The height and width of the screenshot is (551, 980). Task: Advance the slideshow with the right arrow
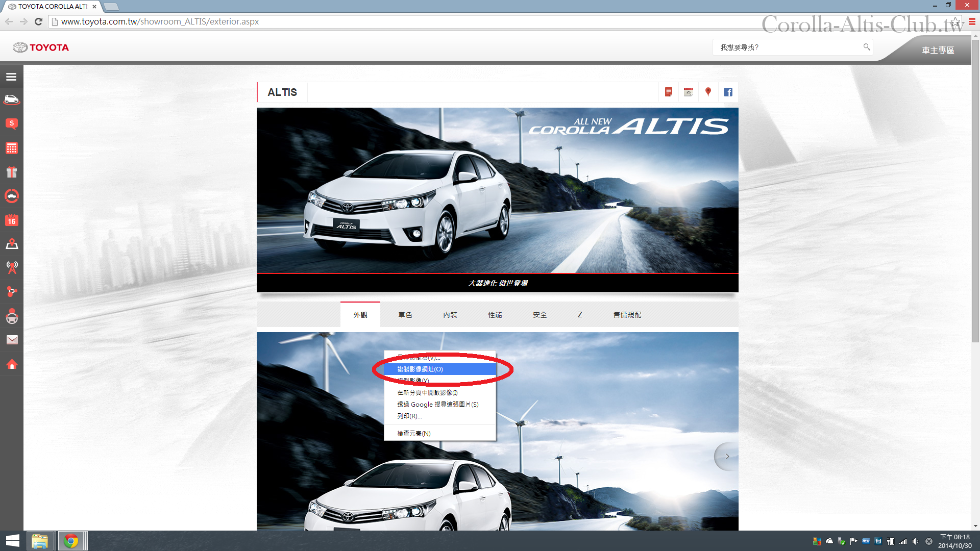(727, 456)
